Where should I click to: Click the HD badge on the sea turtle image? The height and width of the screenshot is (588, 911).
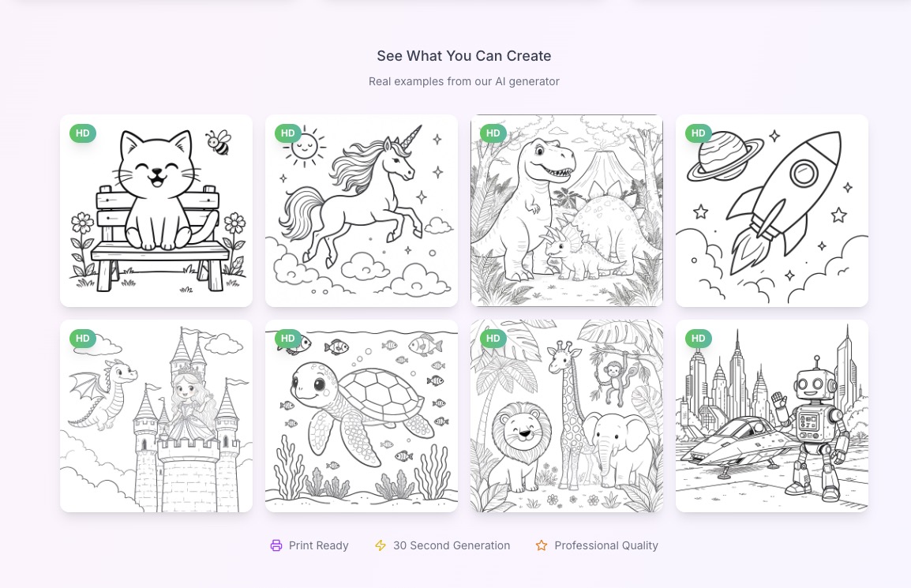pyautogui.click(x=287, y=339)
